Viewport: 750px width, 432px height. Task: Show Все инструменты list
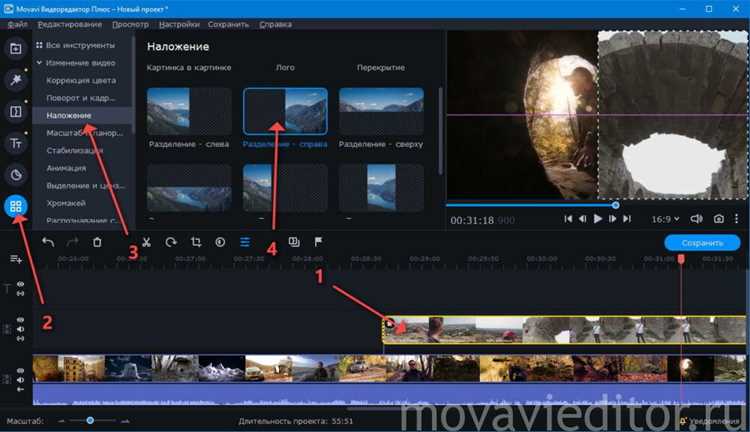click(80, 45)
